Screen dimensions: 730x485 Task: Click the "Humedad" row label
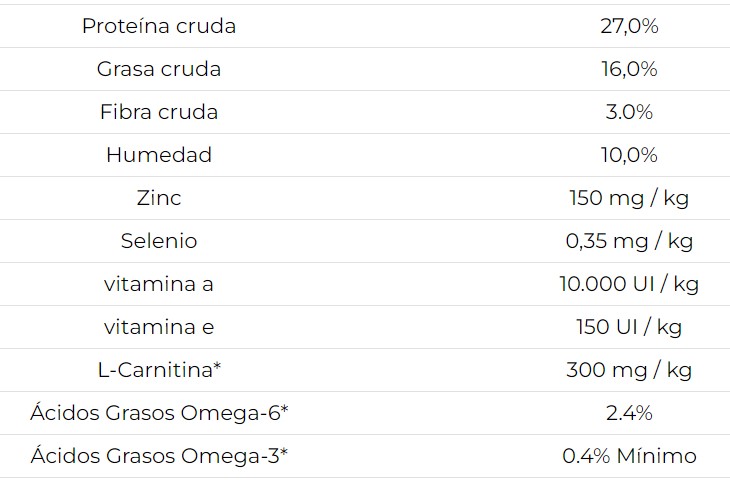coord(159,155)
